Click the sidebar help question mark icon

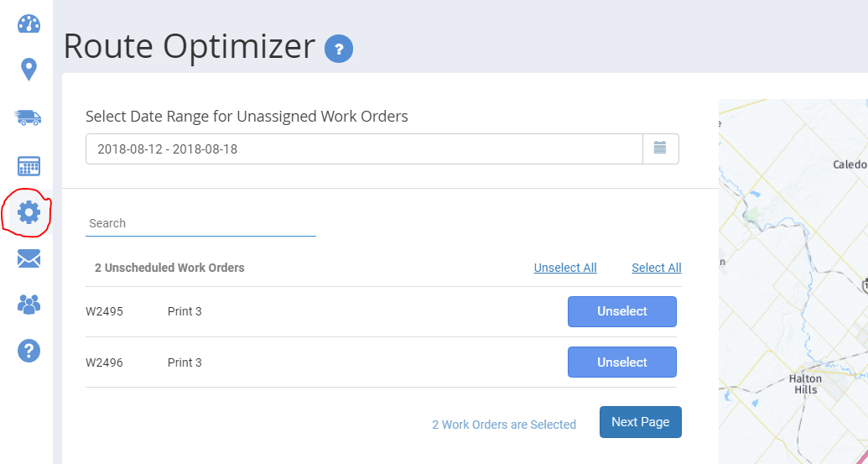click(29, 350)
